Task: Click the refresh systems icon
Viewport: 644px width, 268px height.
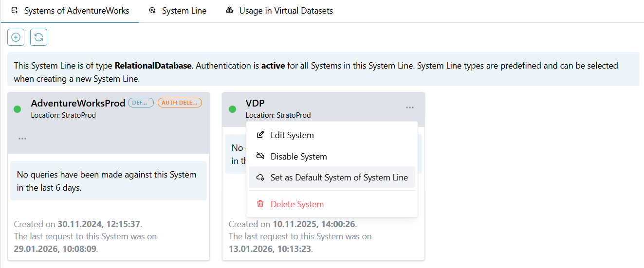Action: coord(38,37)
